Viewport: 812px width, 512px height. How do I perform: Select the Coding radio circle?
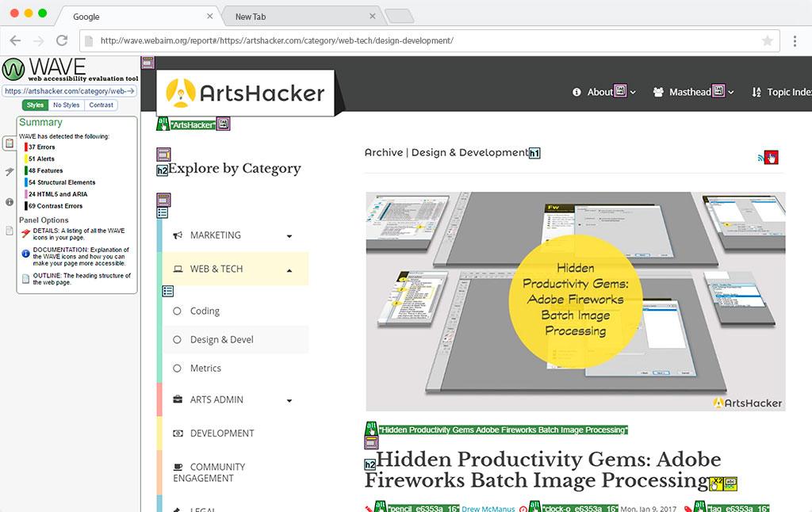[x=177, y=311]
